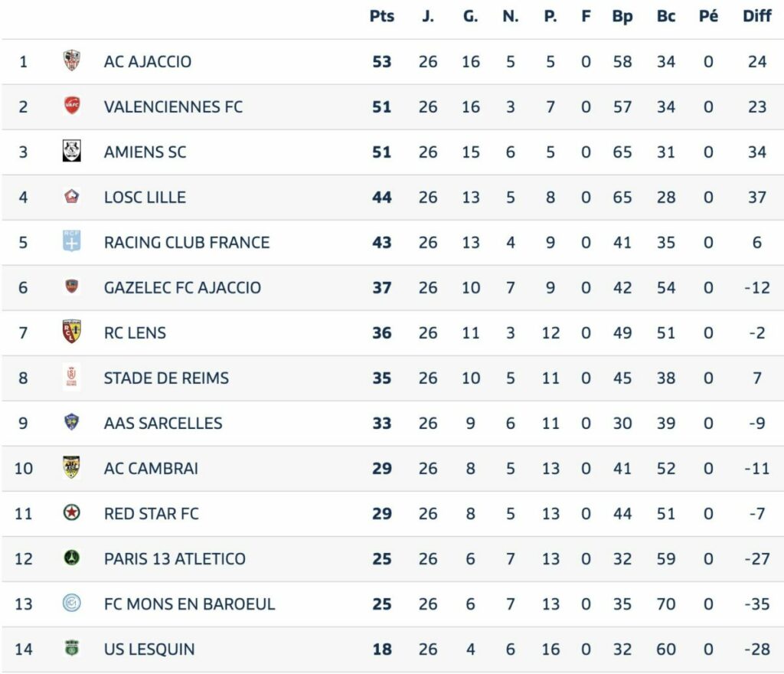Viewport: 784px width, 674px height.
Task: Click the Racing Club France blue logo
Action: (x=71, y=242)
